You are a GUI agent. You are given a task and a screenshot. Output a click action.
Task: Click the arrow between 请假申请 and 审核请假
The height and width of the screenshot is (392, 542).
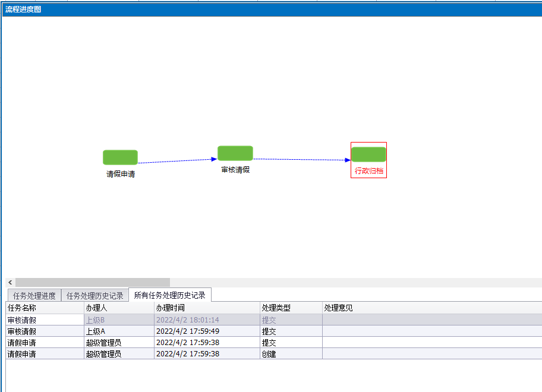tap(177, 161)
